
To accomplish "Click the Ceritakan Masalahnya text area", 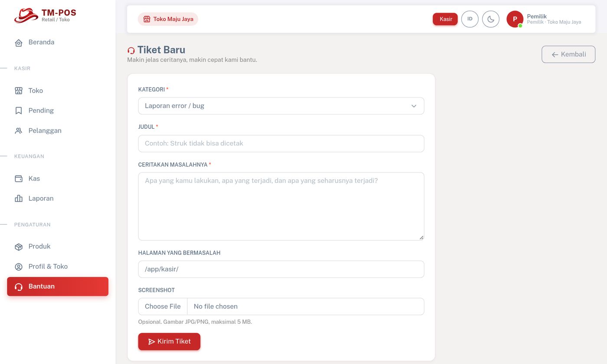I will tap(281, 206).
